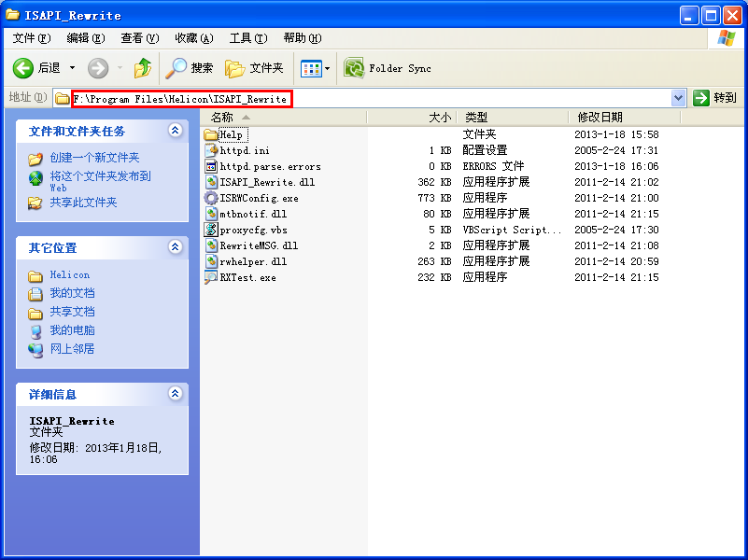The height and width of the screenshot is (560, 748).
Task: Click the 773 KB size value
Action: 434,198
